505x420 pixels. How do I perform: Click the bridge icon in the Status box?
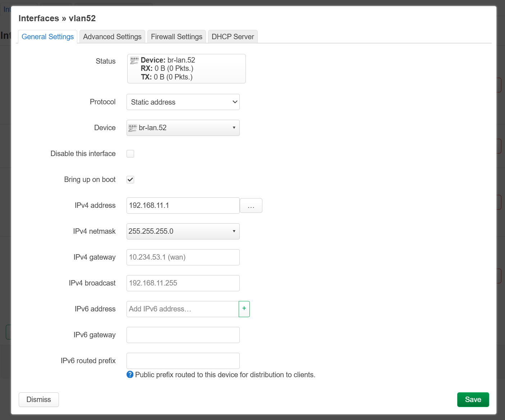[x=134, y=60]
